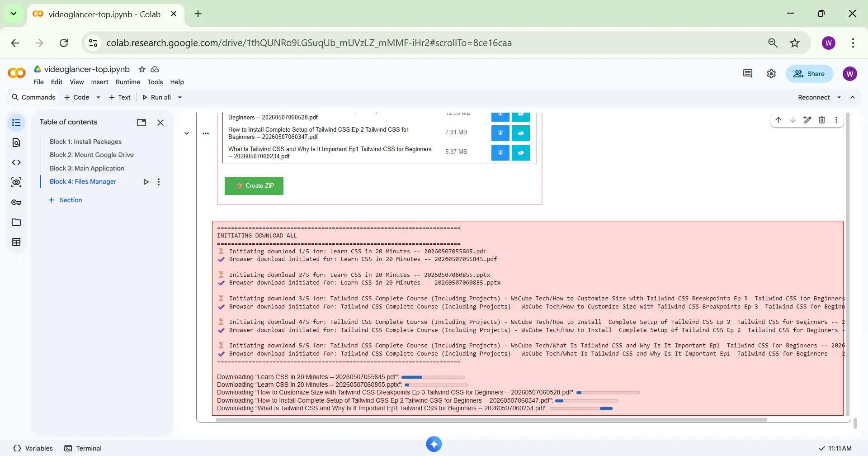Move cell down arrow icon

pos(793,120)
